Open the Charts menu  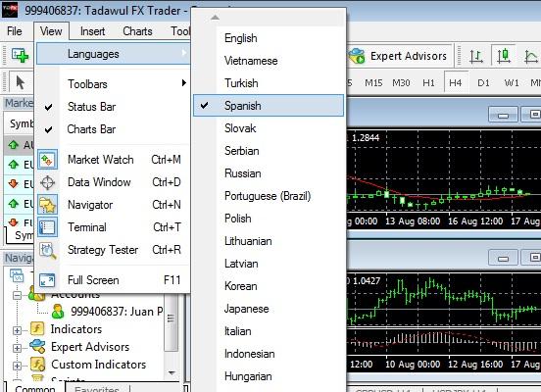point(137,31)
